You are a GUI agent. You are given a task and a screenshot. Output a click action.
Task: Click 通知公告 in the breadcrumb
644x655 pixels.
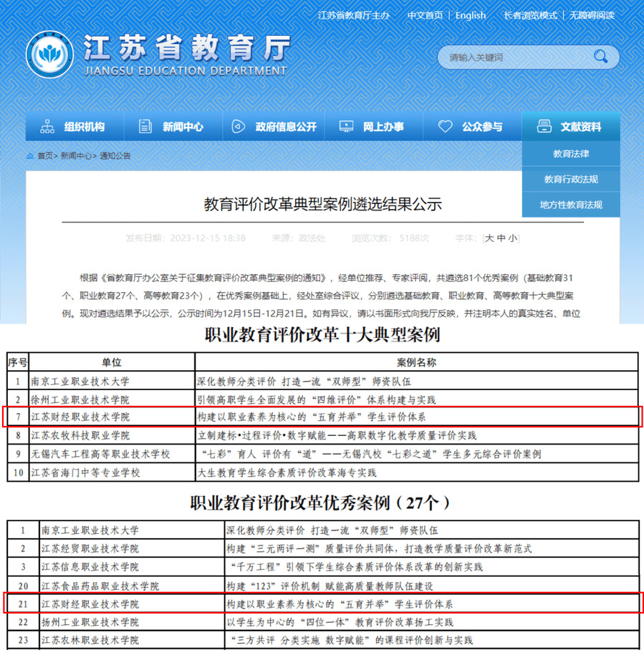[115, 156]
